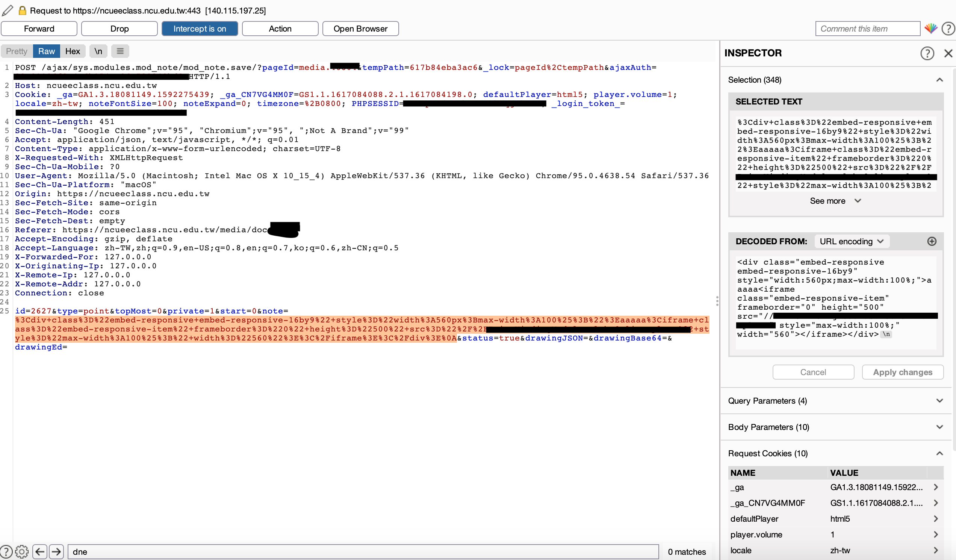This screenshot has width=956, height=560.
Task: Click the Connection: close header line
Action: 59,293
